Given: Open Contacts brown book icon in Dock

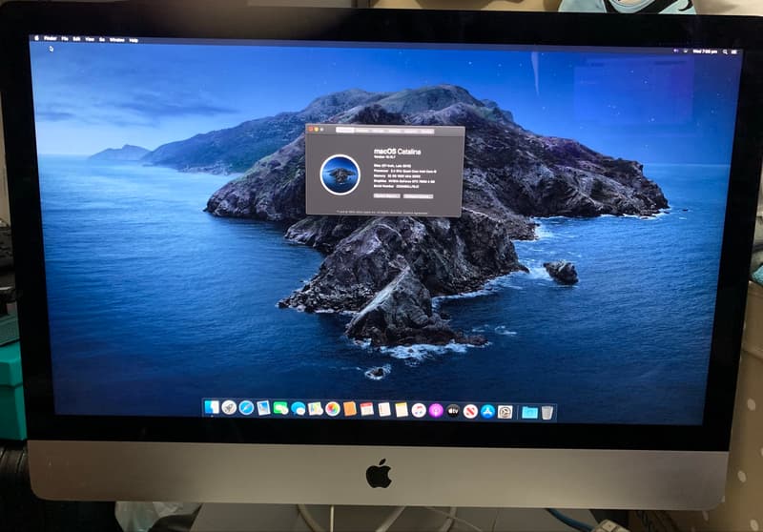Looking at the screenshot, I should click(350, 409).
